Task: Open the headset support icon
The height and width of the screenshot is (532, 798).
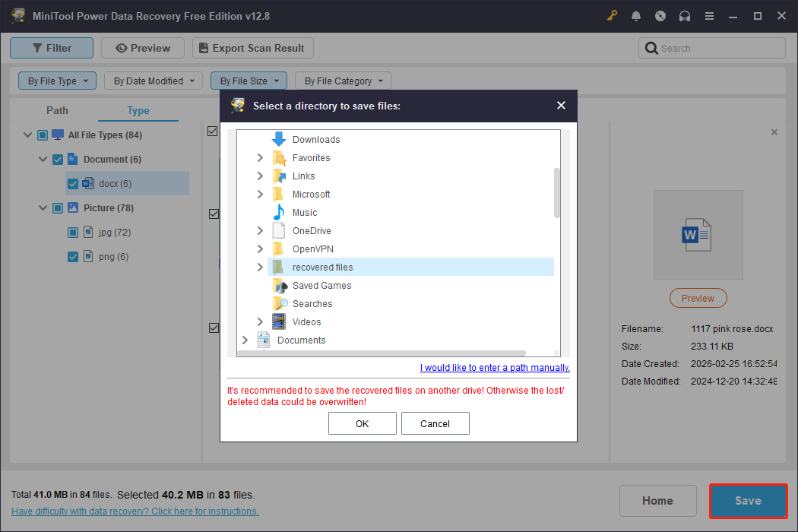Action: [x=685, y=15]
